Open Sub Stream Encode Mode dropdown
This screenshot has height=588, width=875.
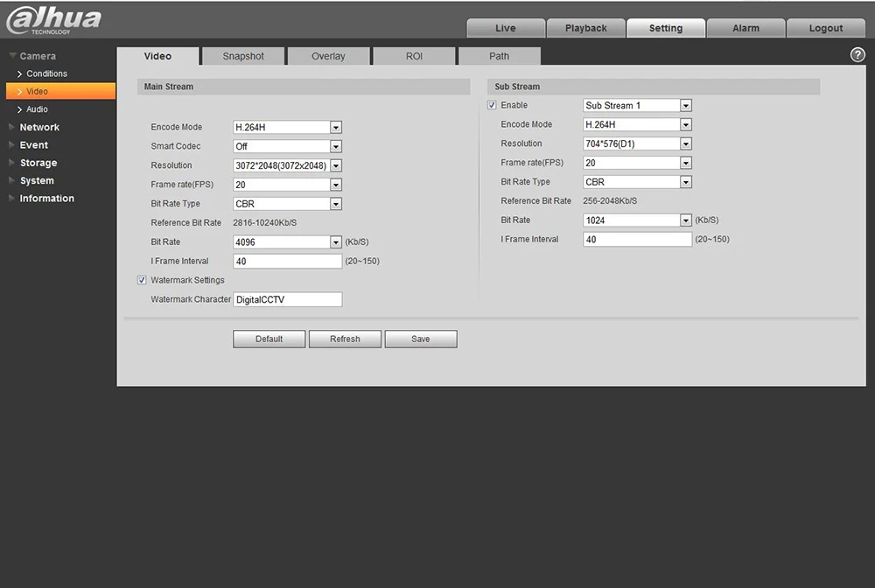click(x=637, y=124)
